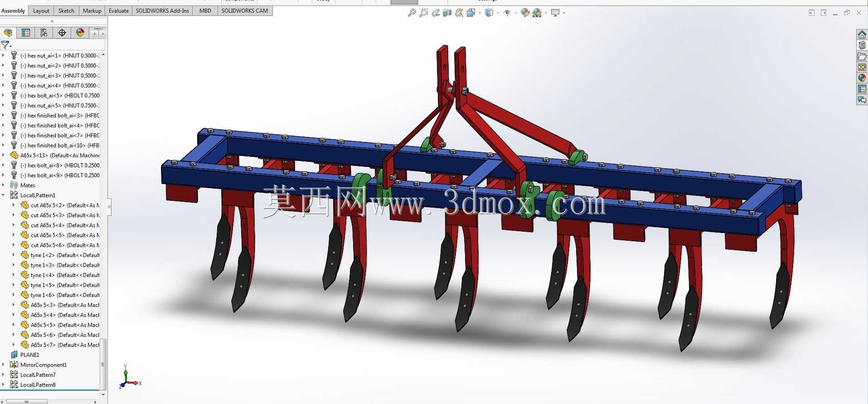This screenshot has height=404, width=868.
Task: Select A65x 5<7> in the tree
Action: click(65, 345)
